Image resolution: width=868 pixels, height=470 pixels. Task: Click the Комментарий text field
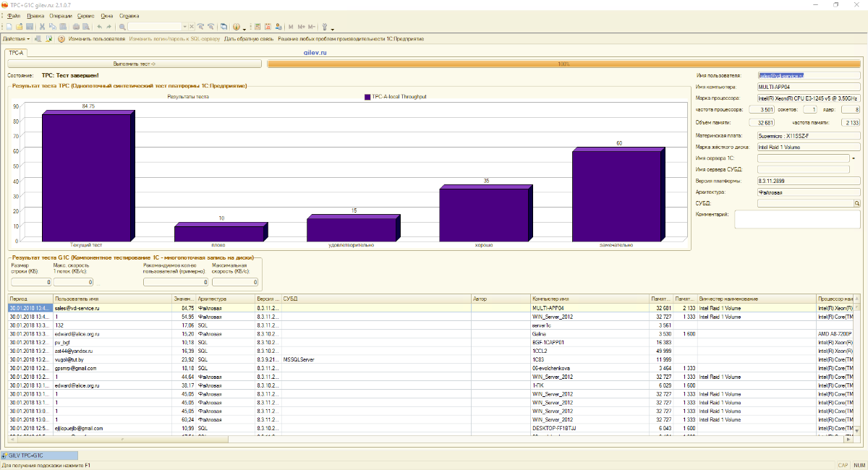point(796,219)
